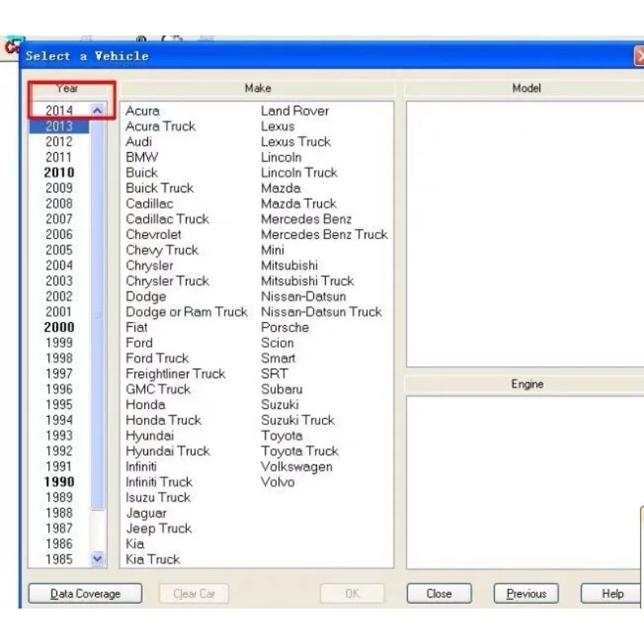
Task: Select year 2013 in the list
Action: [59, 126]
